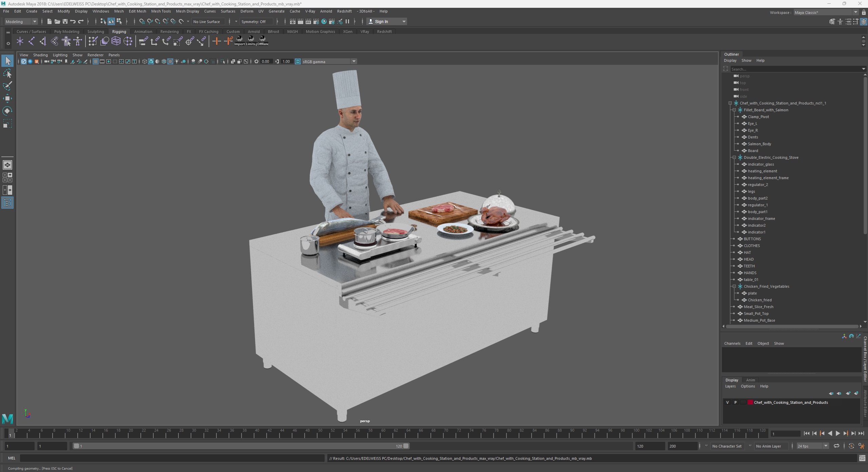Viewport: 868px width, 472px height.
Task: Click the sRGB gamma color display icon
Action: point(297,61)
